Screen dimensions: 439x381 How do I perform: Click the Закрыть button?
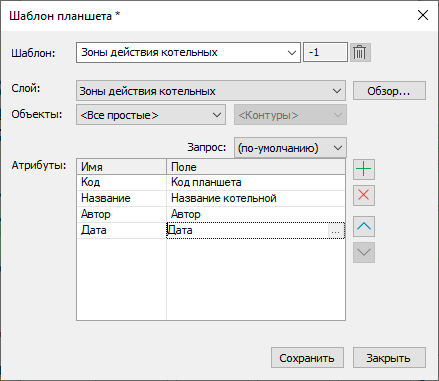click(x=389, y=358)
